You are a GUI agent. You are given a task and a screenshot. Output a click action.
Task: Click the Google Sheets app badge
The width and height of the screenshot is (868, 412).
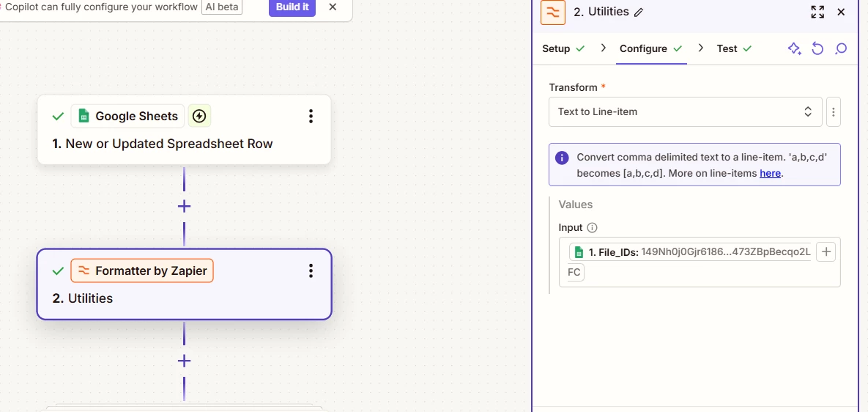coord(128,117)
